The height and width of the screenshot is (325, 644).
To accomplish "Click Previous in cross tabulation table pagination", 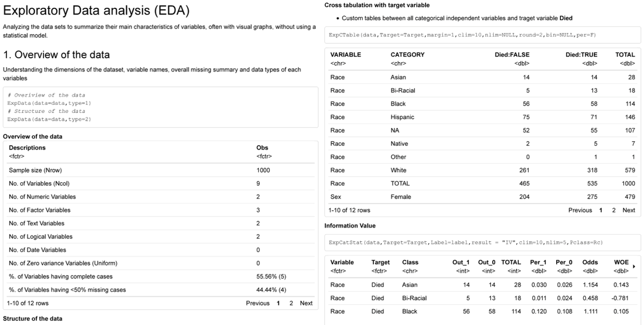I will (x=580, y=210).
